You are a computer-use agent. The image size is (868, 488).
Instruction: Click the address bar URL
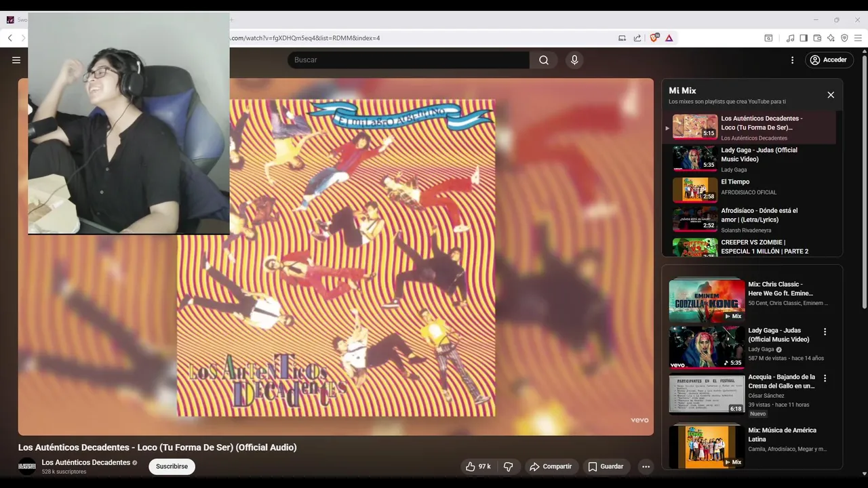click(x=305, y=38)
